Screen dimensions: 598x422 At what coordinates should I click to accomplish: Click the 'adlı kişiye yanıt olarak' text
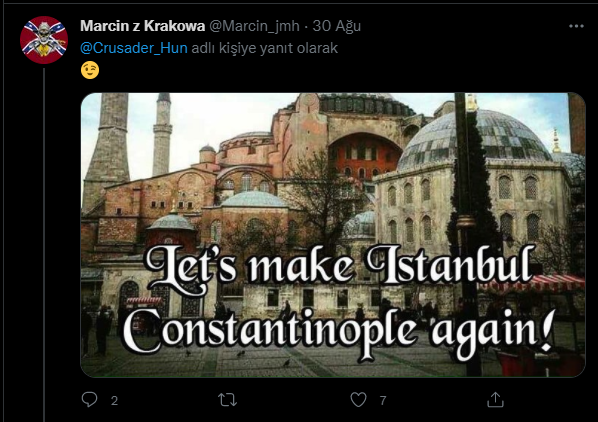coord(264,48)
